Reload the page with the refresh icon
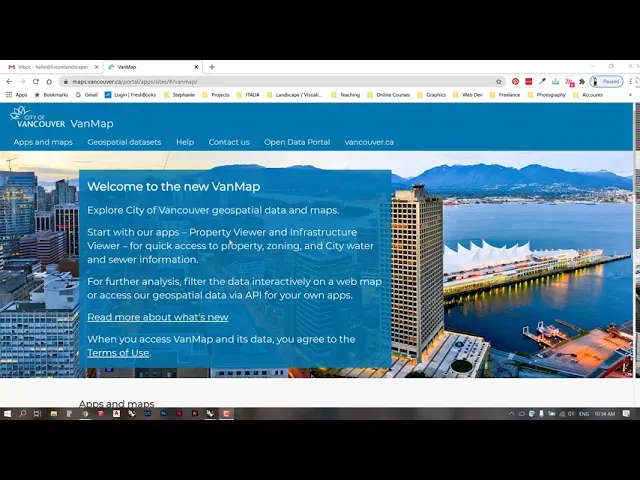The width and height of the screenshot is (640, 480). [x=36, y=81]
